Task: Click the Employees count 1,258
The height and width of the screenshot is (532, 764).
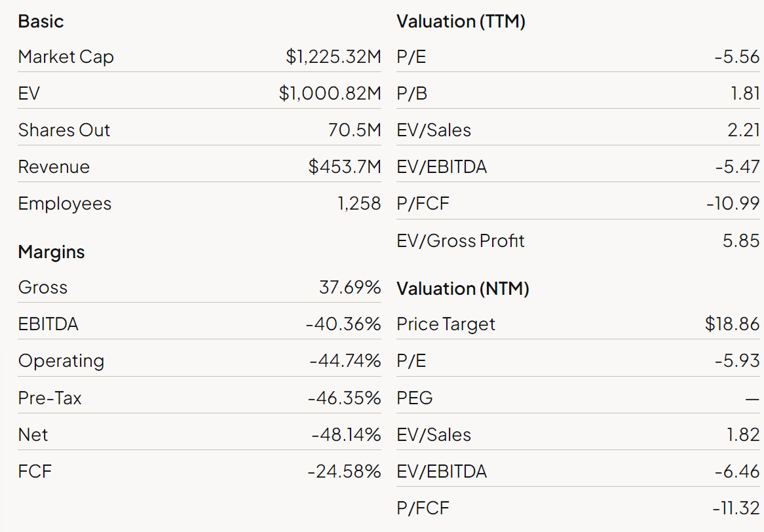Action: (x=359, y=204)
